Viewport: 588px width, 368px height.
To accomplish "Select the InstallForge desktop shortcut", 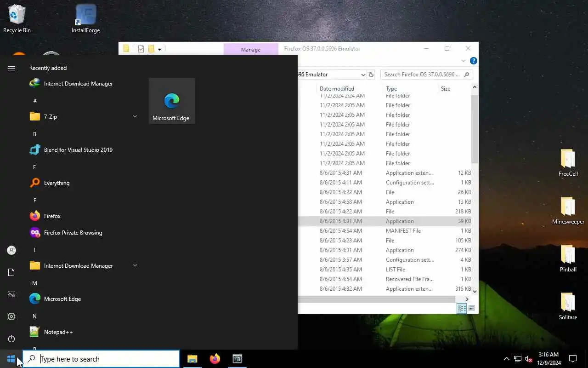I will coord(85,19).
